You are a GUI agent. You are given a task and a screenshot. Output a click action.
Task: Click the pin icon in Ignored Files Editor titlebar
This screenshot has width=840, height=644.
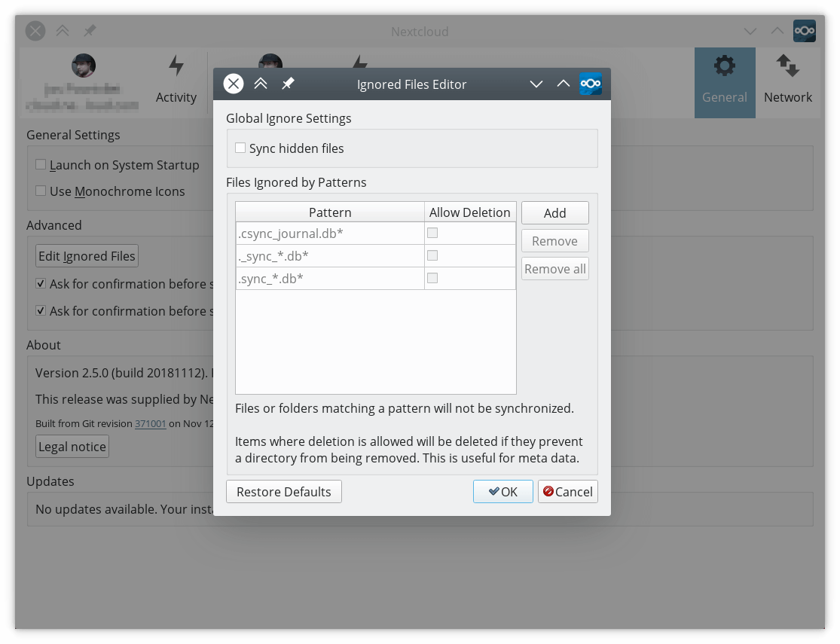(288, 84)
